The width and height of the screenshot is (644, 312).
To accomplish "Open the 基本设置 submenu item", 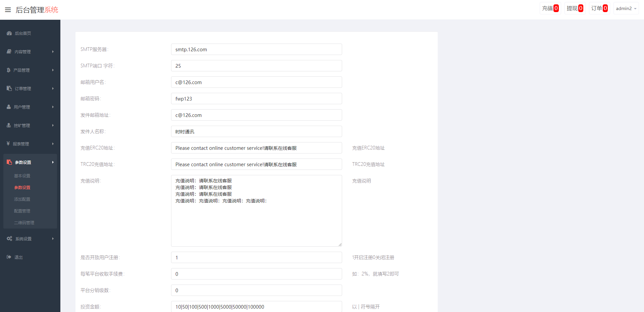I will (x=22, y=176).
